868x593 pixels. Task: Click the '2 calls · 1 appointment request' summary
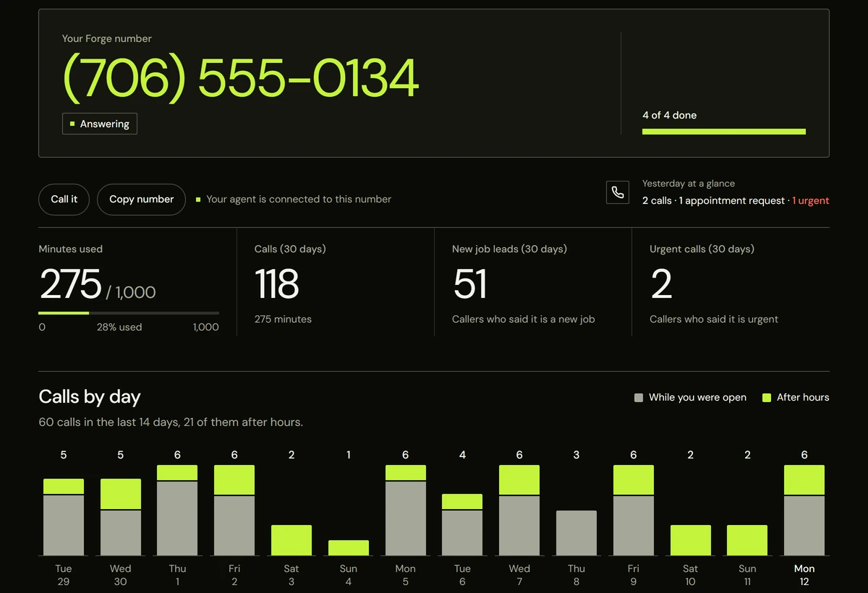(713, 201)
